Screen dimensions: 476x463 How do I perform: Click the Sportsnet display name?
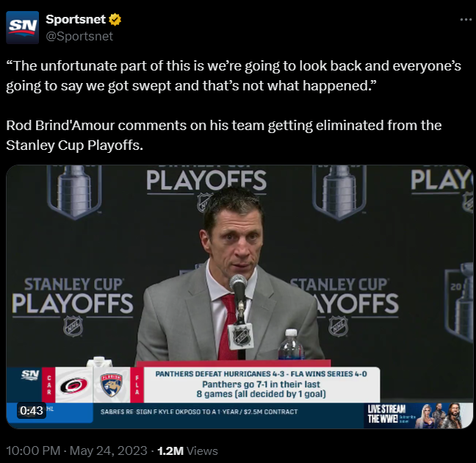pyautogui.click(x=76, y=19)
